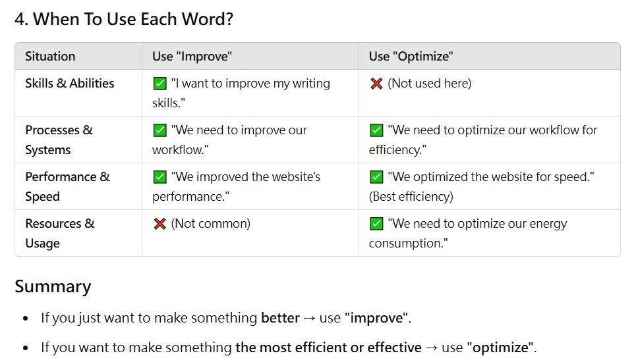Click green checkmark beside "improve my writing skills"

[x=159, y=84]
